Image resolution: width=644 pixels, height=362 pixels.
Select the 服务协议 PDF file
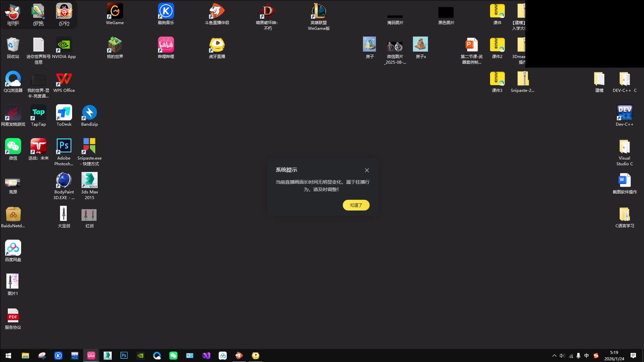pyautogui.click(x=13, y=316)
